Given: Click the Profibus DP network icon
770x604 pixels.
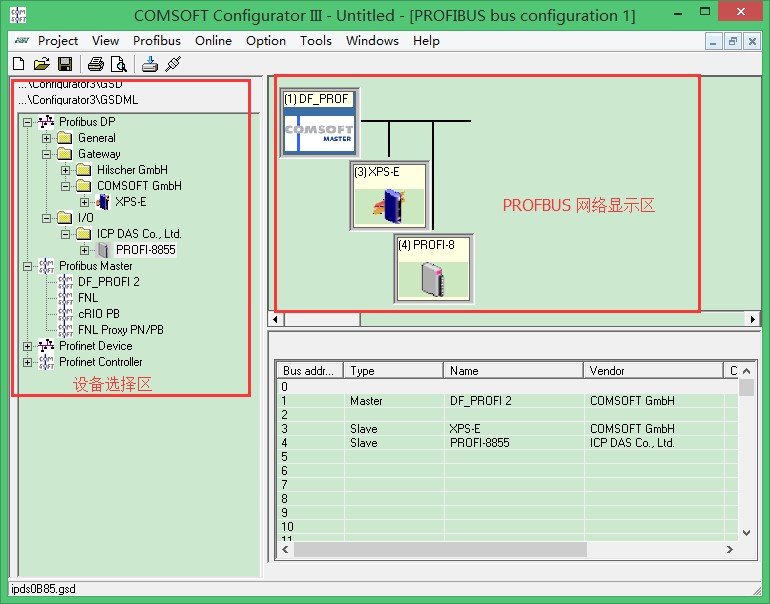Looking at the screenshot, I should tap(46, 121).
